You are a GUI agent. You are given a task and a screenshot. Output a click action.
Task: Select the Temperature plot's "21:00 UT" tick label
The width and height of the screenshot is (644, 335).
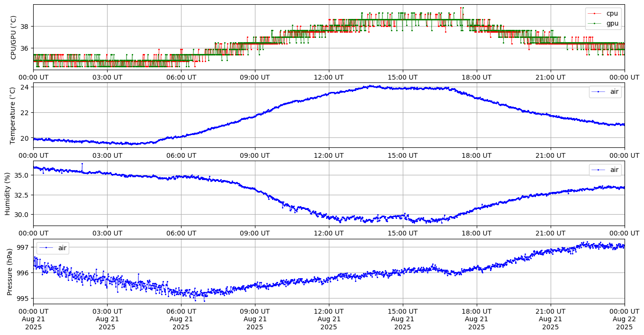(551, 155)
